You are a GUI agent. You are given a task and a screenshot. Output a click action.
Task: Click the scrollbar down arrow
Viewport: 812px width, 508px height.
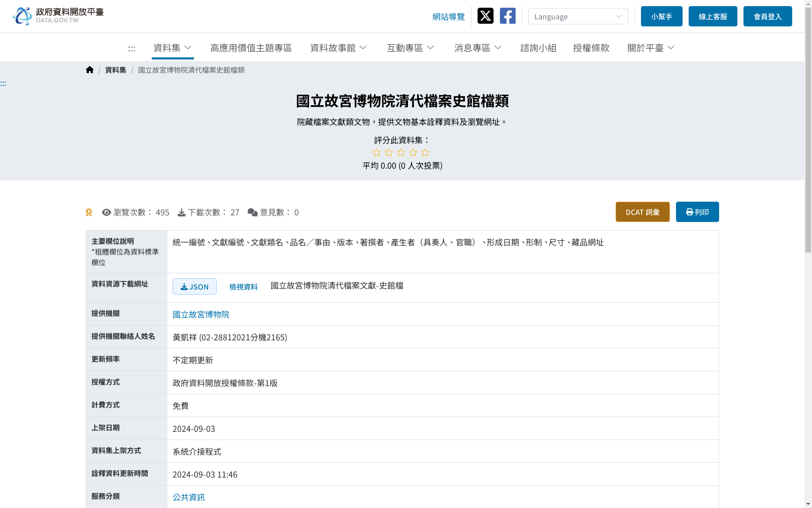tap(808, 504)
